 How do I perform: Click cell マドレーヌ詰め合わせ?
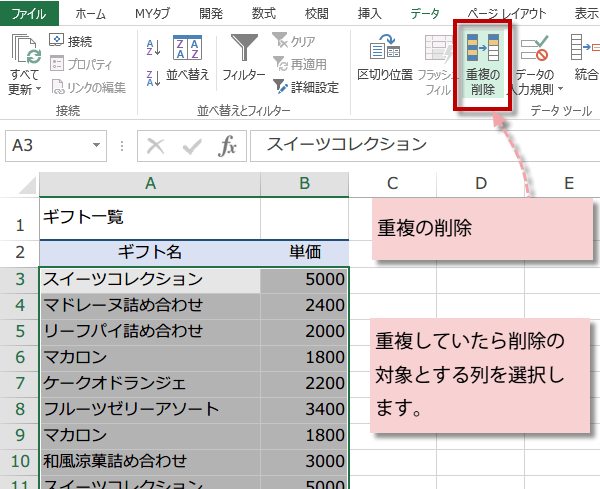point(150,306)
